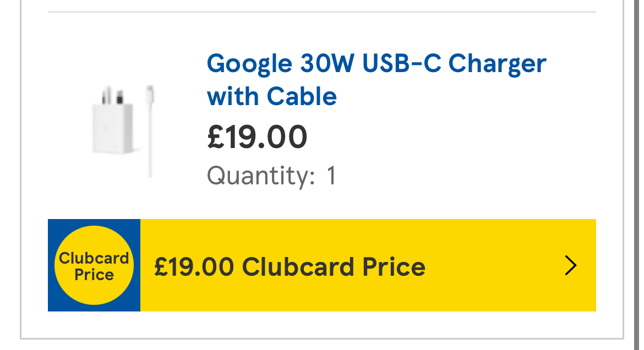
Task: Click the quantity value "1"
Action: [x=331, y=176]
